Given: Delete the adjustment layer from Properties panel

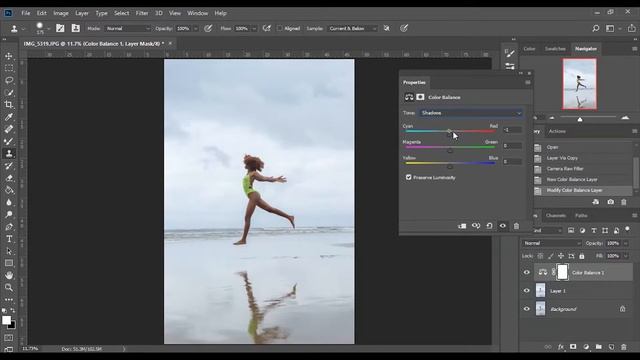Looking at the screenshot, I should click(516, 226).
